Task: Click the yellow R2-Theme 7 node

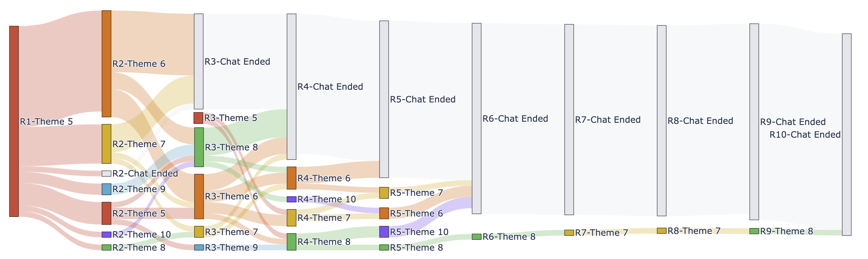Action: [106, 144]
